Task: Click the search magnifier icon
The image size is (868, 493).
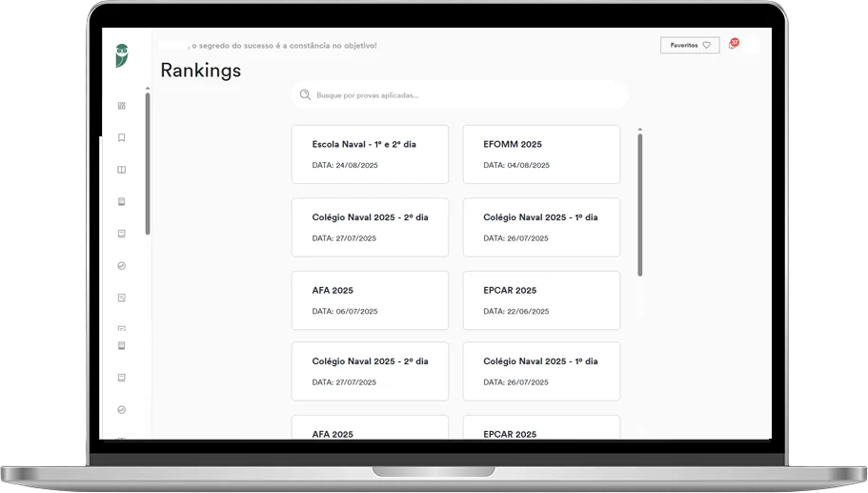Action: pyautogui.click(x=305, y=95)
